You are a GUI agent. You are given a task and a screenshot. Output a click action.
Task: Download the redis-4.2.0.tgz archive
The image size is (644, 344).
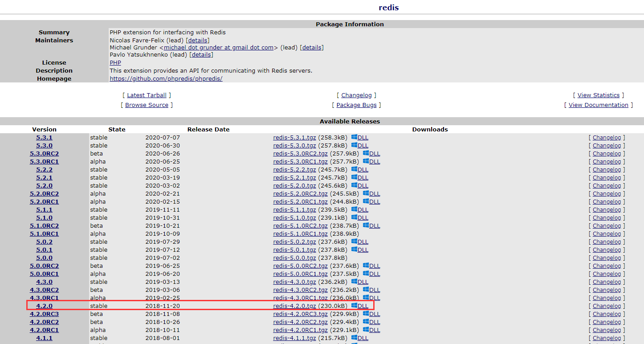293,306
